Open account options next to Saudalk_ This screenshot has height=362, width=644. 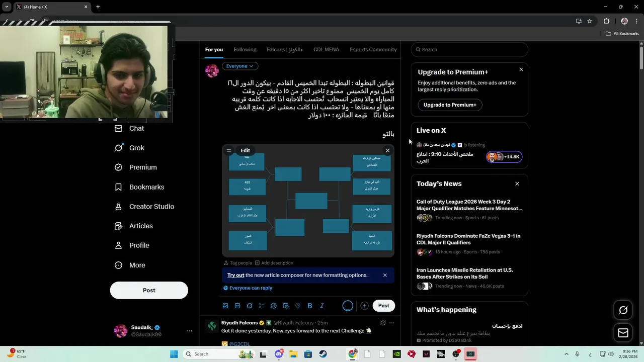tap(190, 331)
